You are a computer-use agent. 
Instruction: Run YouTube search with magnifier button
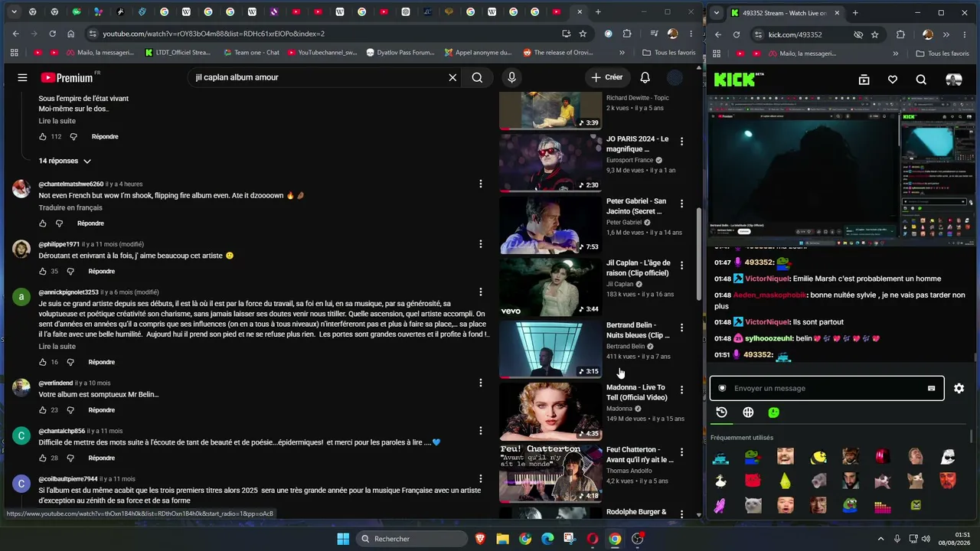477,77
